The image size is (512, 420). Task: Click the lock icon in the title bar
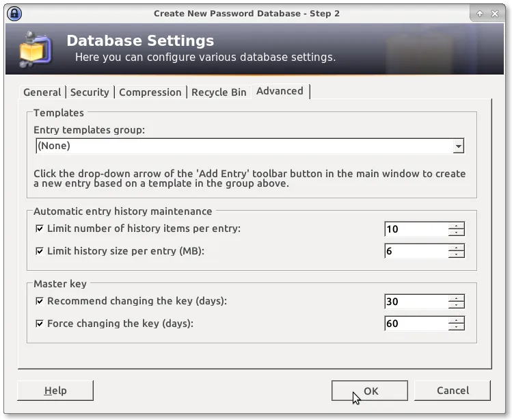click(x=14, y=13)
